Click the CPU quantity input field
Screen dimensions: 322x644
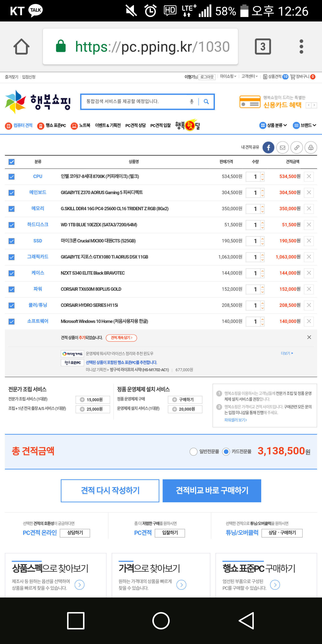253,176
